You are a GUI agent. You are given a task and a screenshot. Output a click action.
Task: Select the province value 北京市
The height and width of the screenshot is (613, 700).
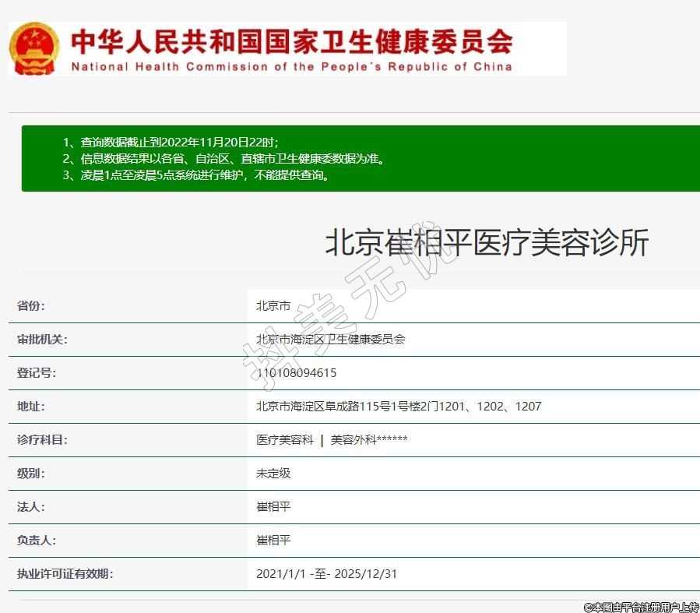pos(273,306)
